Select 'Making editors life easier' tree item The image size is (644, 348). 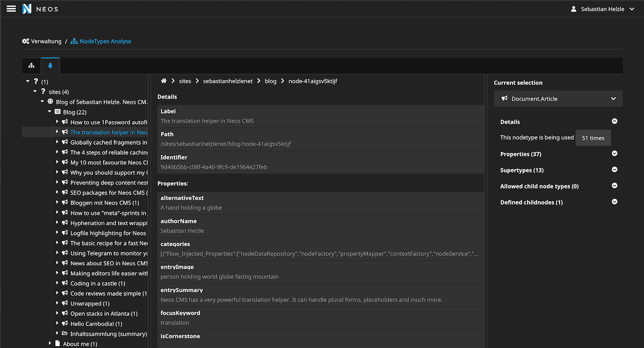[109, 273]
